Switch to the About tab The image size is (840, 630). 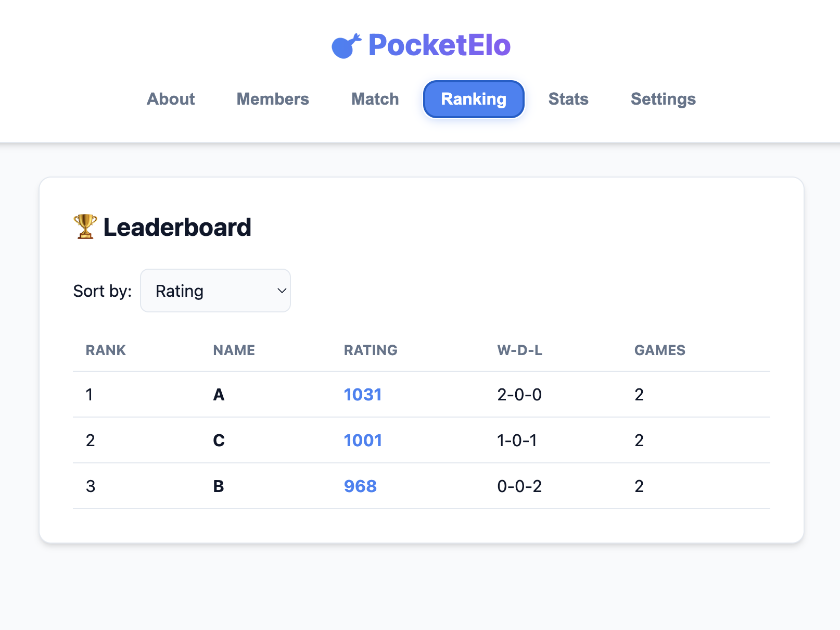171,99
